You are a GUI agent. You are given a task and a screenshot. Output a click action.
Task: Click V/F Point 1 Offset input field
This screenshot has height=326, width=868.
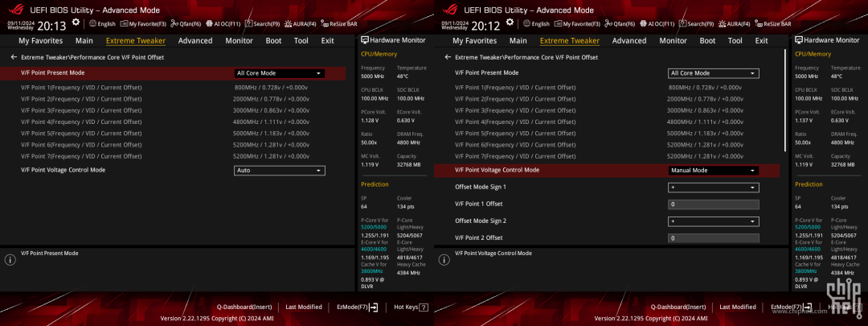pos(714,204)
